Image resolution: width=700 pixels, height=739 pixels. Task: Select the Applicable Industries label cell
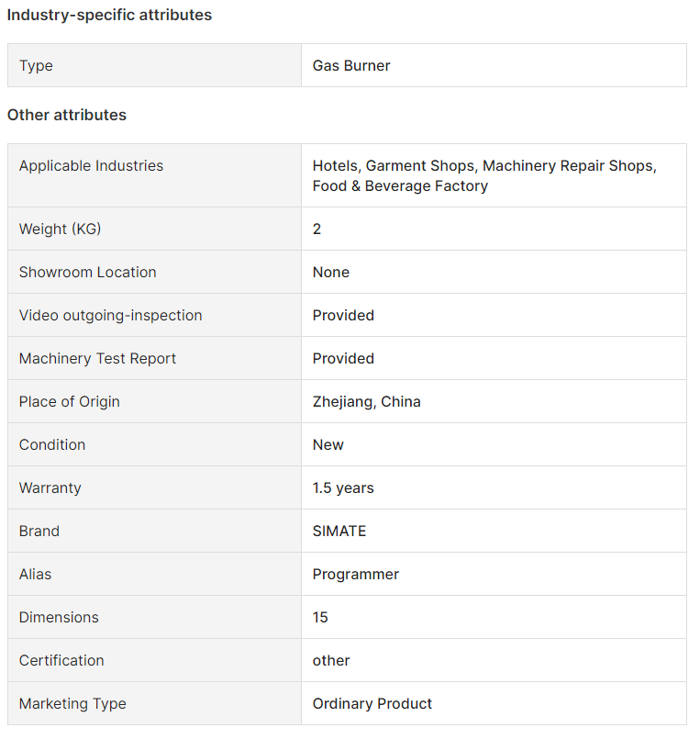point(154,175)
